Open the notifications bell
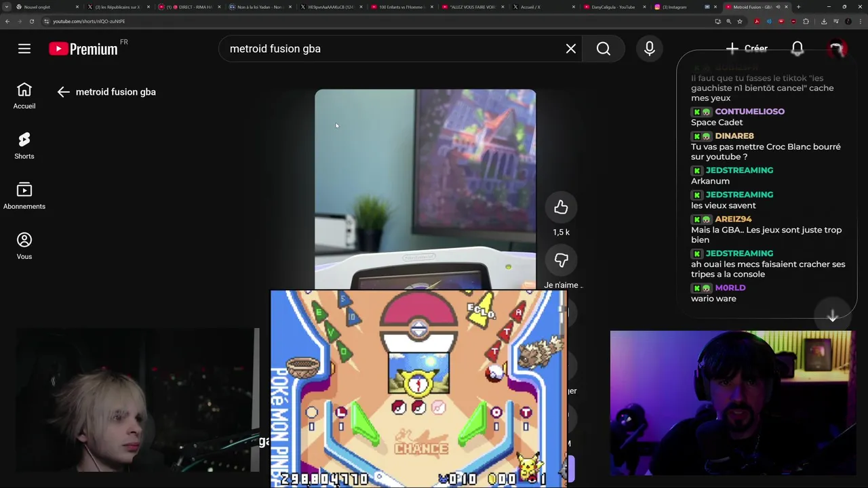 [x=797, y=49]
